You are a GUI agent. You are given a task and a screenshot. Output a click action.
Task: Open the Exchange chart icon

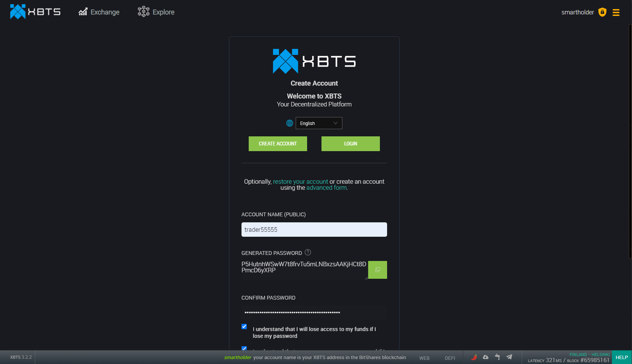click(x=83, y=12)
